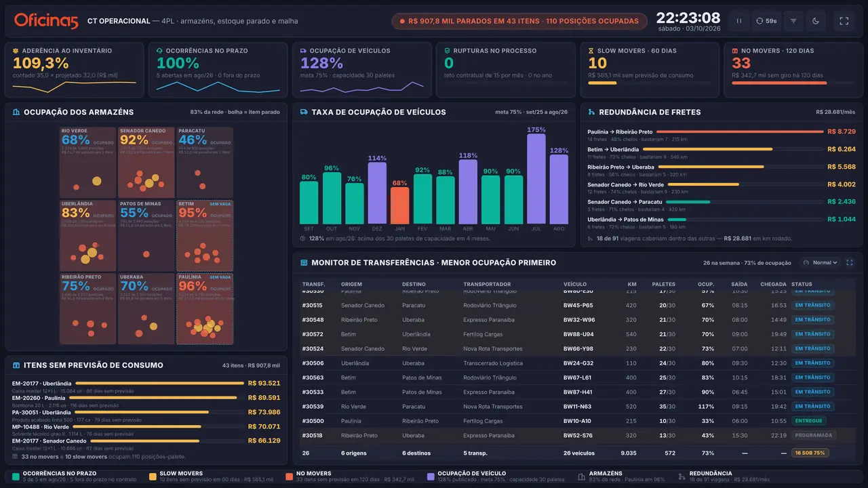Select the Betim warehouse tile at 95%
This screenshot has width=868, height=488.
pos(205,235)
